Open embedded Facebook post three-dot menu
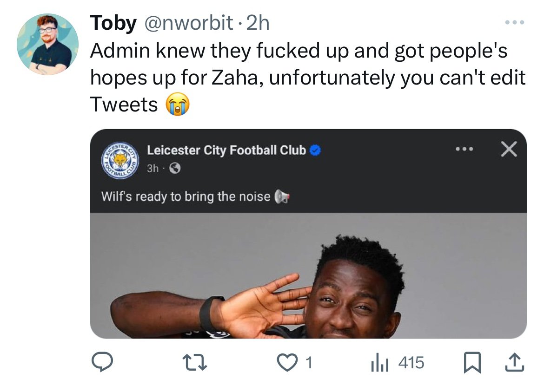This screenshot has height=392, width=544. point(464,150)
